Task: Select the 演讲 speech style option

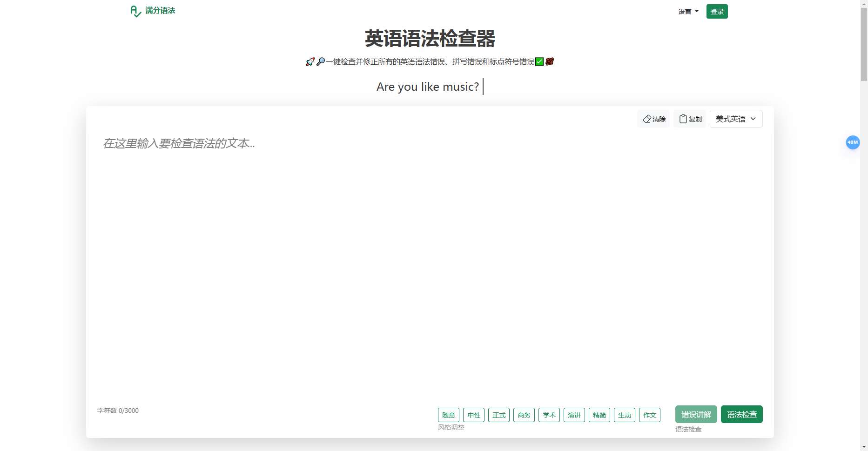Action: pyautogui.click(x=574, y=415)
